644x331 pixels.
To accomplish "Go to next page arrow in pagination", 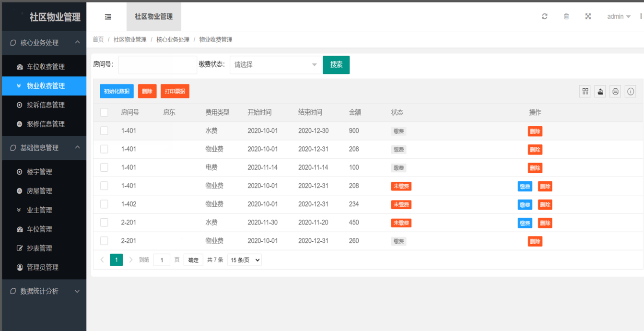I will [131, 260].
